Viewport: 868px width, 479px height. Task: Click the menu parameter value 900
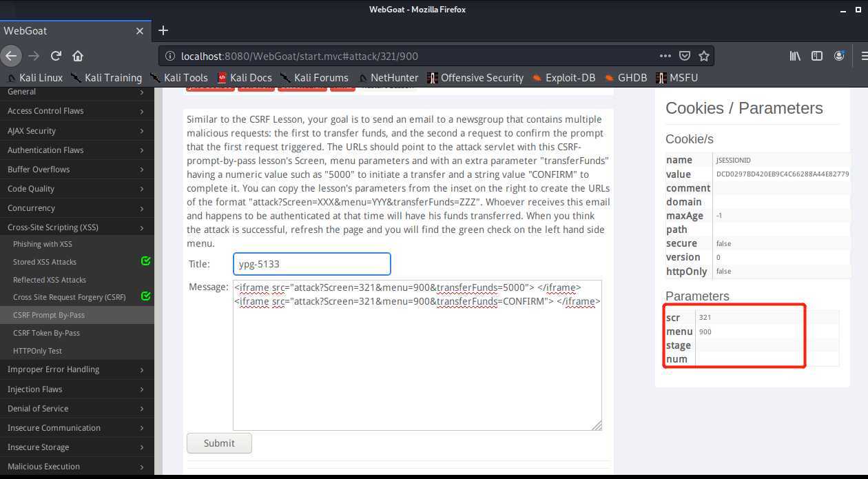click(x=705, y=332)
